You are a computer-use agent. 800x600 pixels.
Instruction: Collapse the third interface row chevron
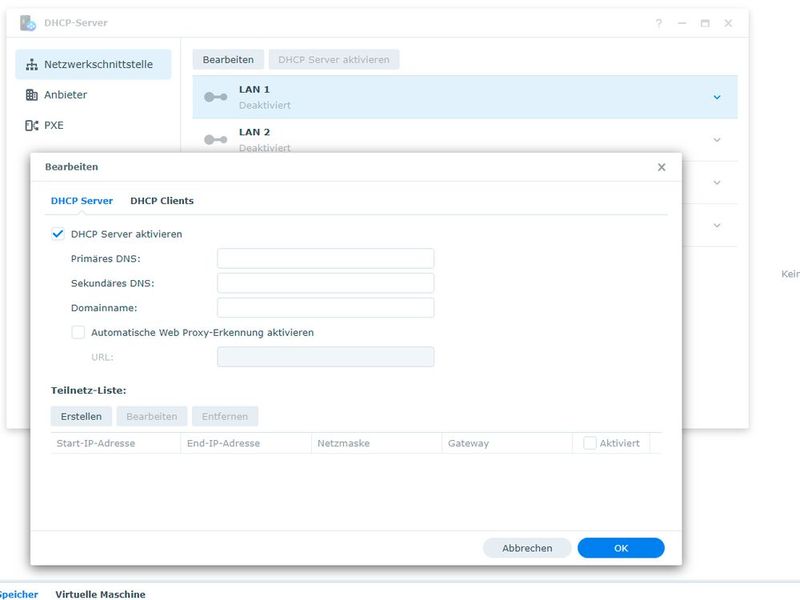tap(715, 182)
